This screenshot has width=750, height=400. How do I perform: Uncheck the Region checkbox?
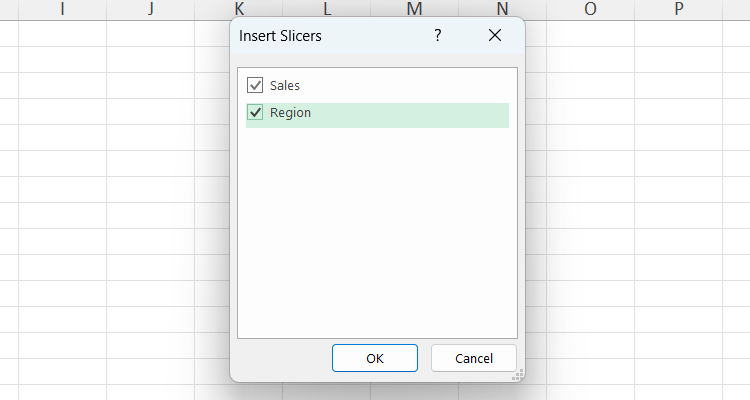point(255,113)
